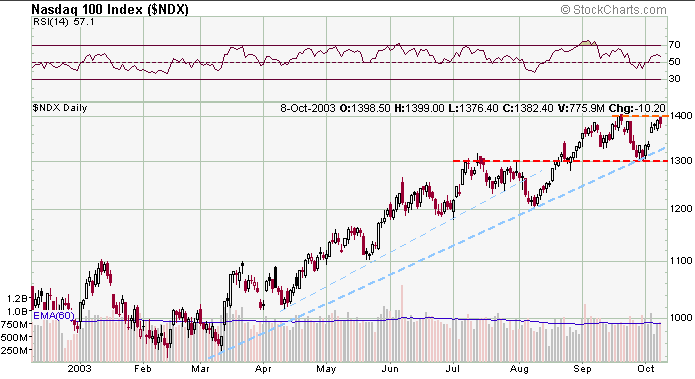Click the "Jun" month label
695x379 pixels.
[x=390, y=369]
